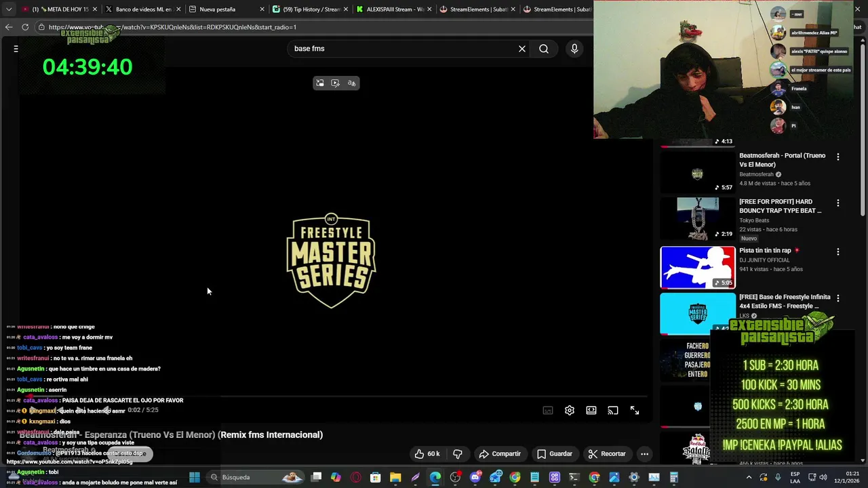Switch to the 'Banco de videos ML' tab

click(x=142, y=9)
